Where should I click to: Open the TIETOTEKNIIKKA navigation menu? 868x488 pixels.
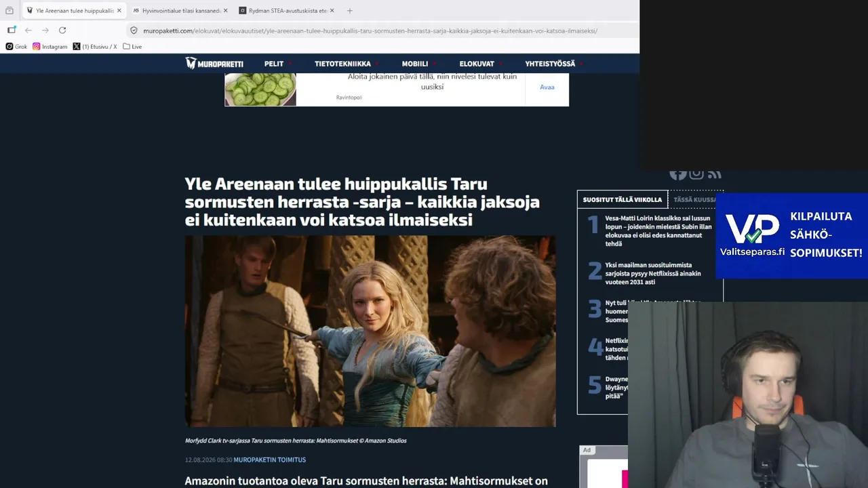click(x=342, y=64)
